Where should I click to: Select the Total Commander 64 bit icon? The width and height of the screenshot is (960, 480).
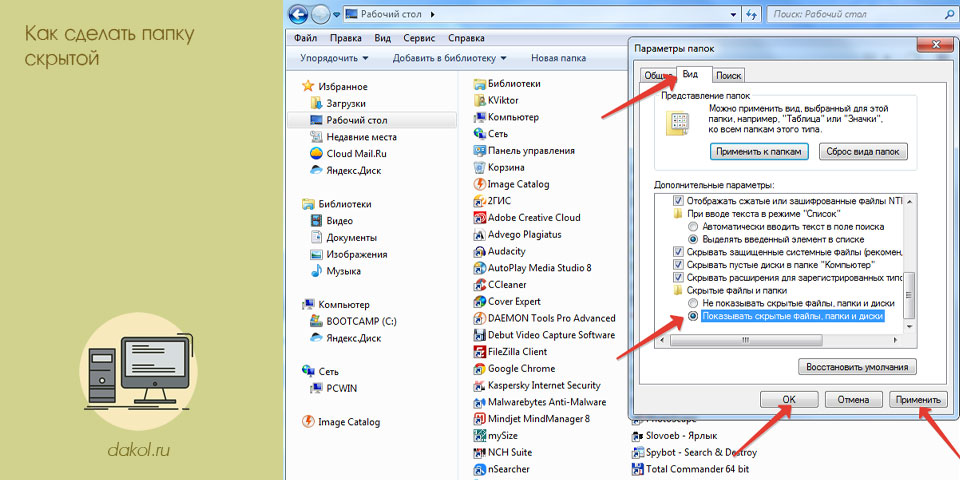tap(637, 470)
